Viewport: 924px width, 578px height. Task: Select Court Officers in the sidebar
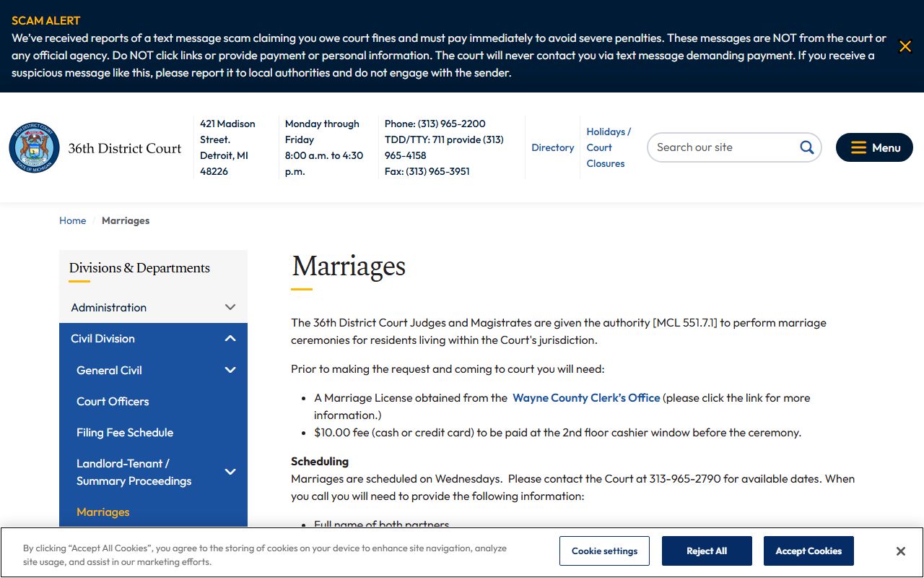(x=113, y=401)
